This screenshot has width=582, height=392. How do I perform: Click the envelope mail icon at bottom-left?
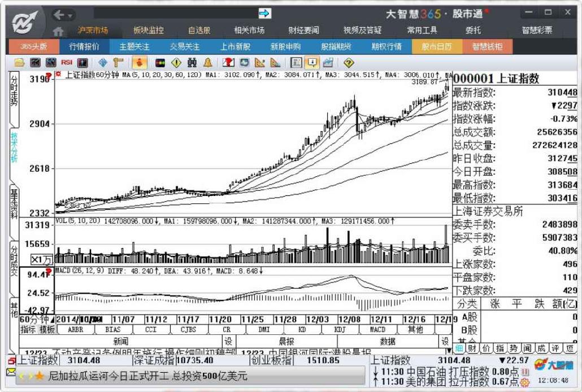11,372
